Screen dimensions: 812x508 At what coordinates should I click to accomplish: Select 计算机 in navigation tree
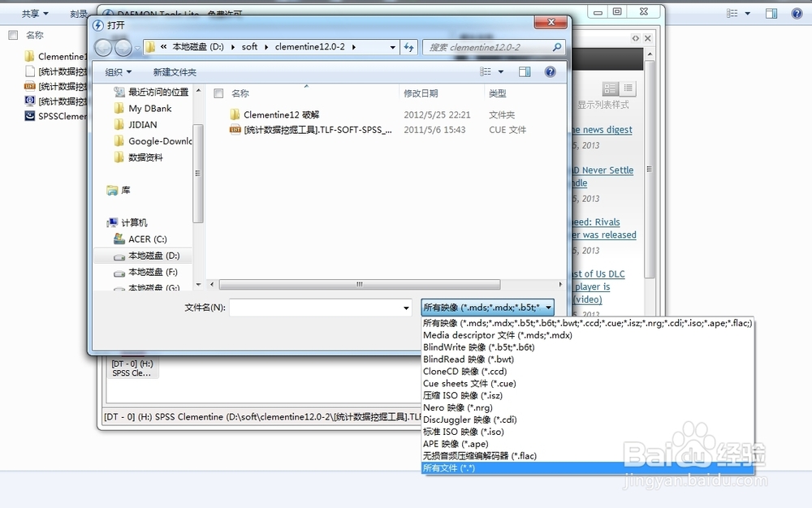pos(127,222)
